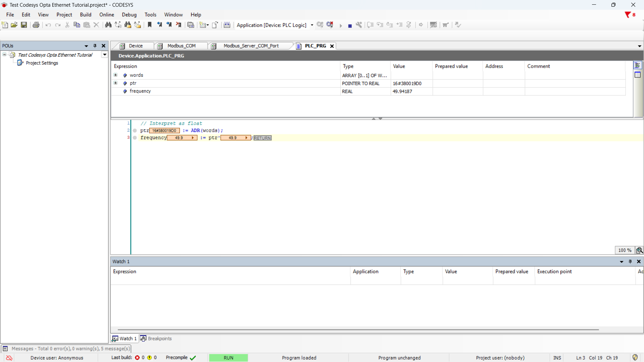
Task: Toggle bookmark icon in toolbar
Action: click(x=150, y=25)
